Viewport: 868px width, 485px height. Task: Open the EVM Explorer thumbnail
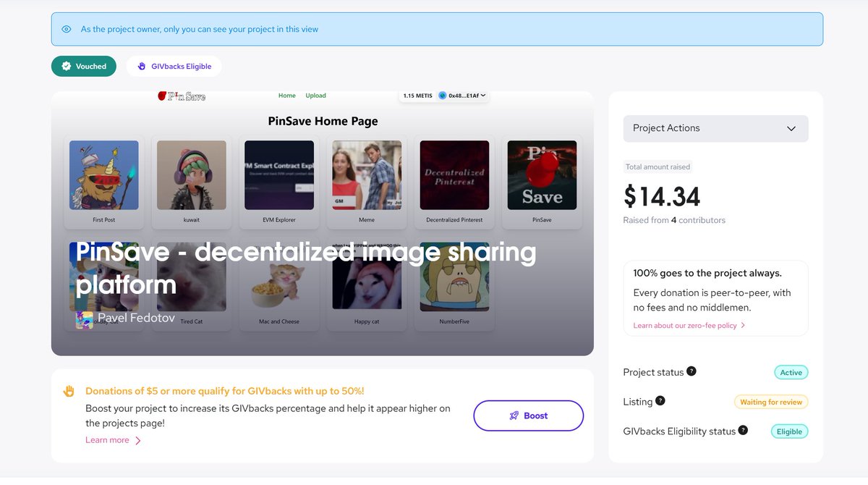click(279, 175)
